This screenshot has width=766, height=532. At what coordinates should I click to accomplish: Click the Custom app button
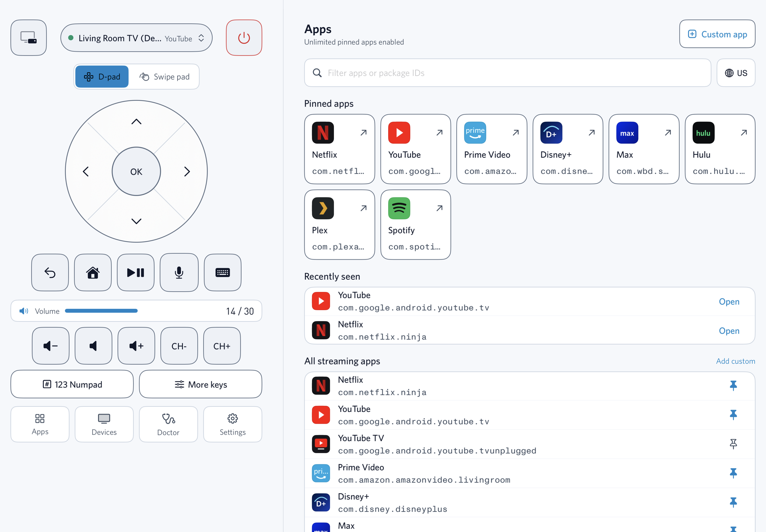tap(717, 34)
